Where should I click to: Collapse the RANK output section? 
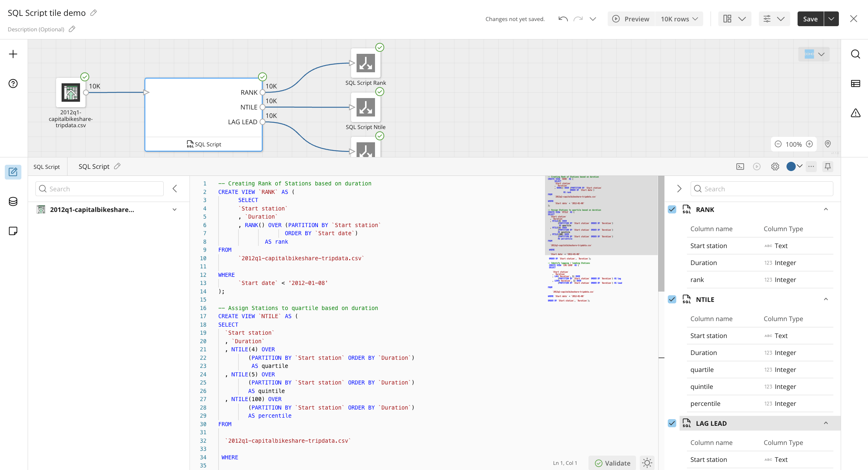coord(826,210)
